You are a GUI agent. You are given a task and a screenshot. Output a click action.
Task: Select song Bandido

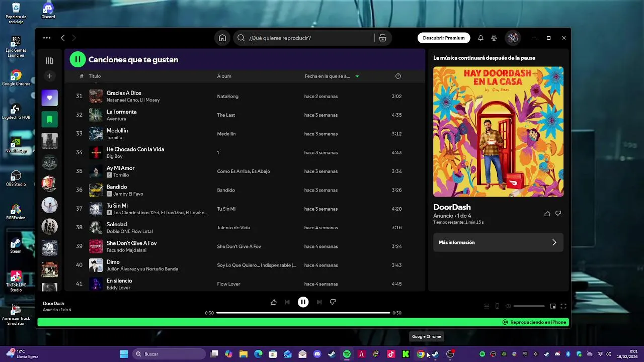point(117,187)
